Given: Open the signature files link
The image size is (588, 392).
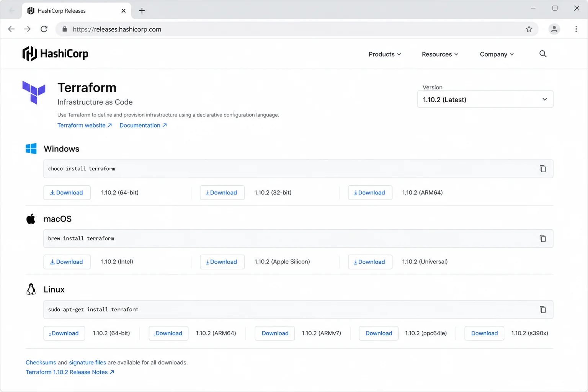Looking at the screenshot, I should point(88,363).
